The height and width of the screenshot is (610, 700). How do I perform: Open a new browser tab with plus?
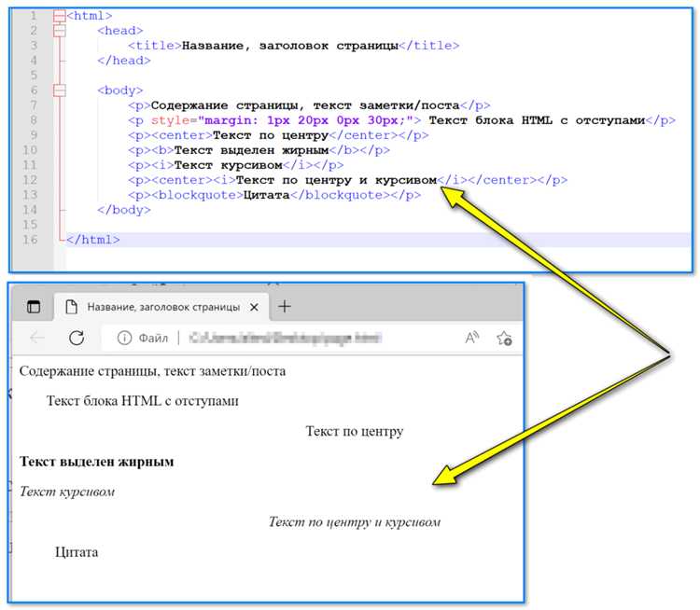click(x=285, y=307)
